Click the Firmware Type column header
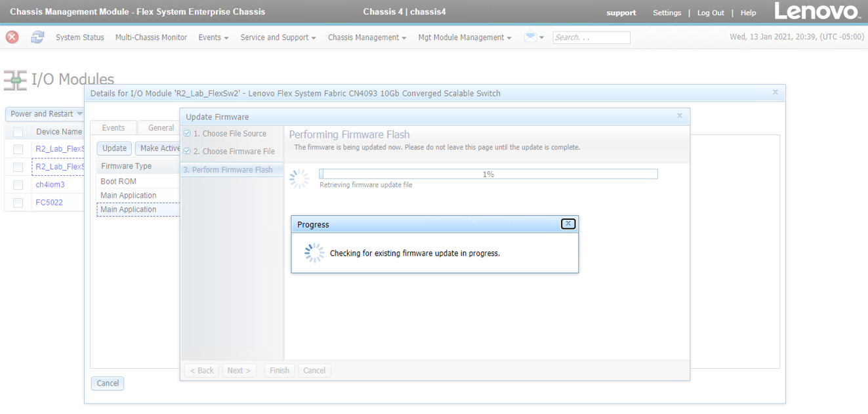 pos(126,166)
